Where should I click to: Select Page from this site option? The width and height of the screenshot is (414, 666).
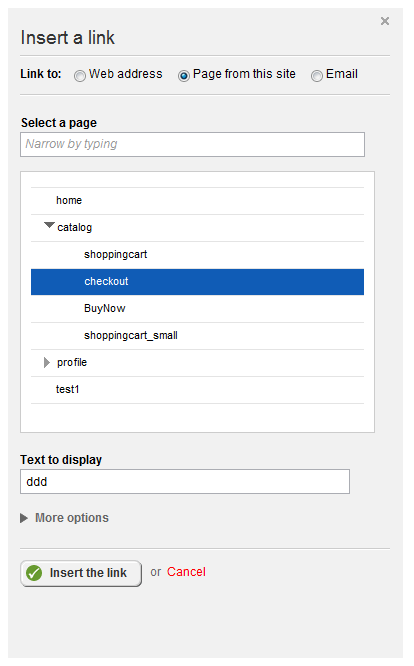(183, 76)
